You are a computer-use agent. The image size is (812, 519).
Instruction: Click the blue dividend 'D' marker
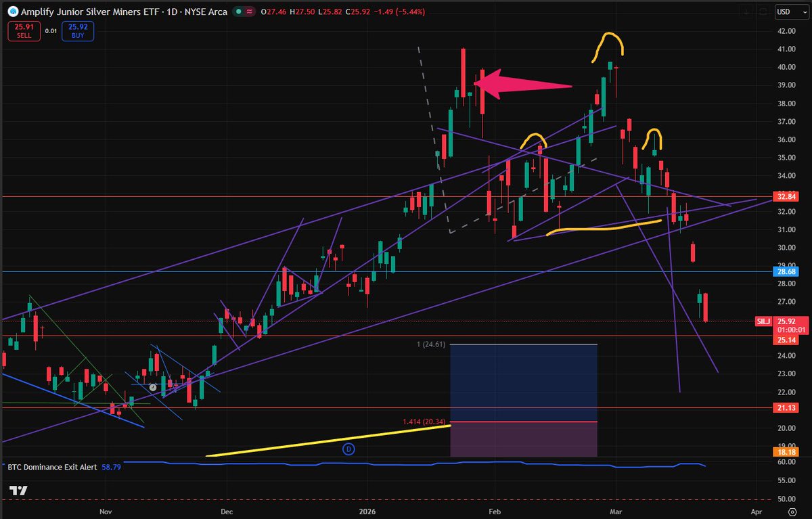(x=349, y=448)
